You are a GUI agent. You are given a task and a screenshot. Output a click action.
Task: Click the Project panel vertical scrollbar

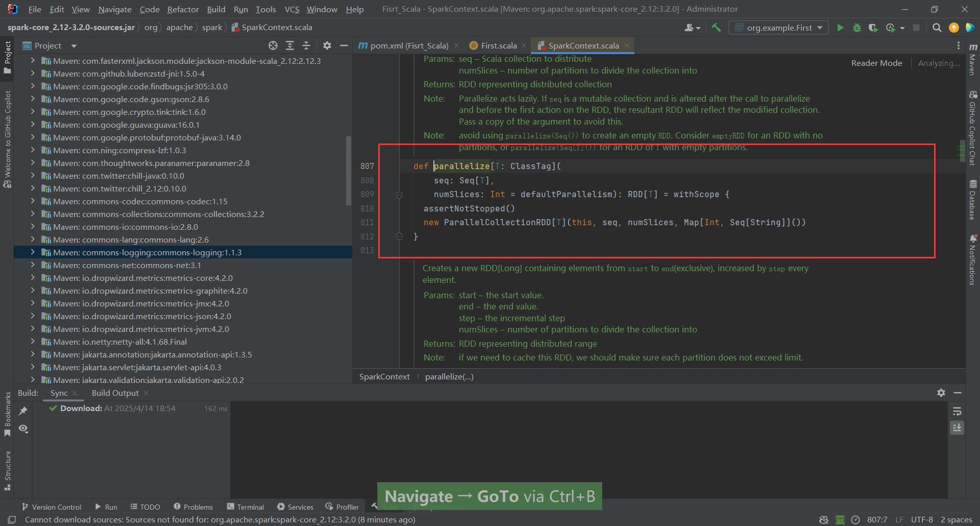(x=349, y=170)
